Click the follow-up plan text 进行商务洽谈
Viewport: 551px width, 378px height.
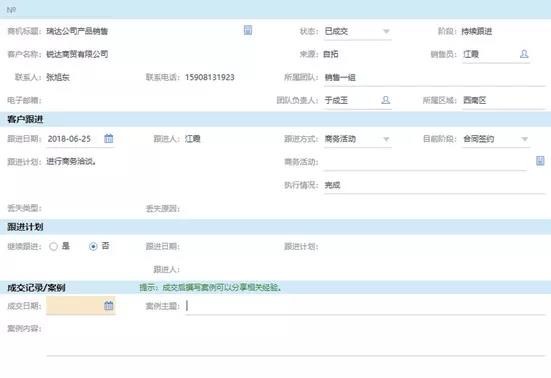[71, 162]
